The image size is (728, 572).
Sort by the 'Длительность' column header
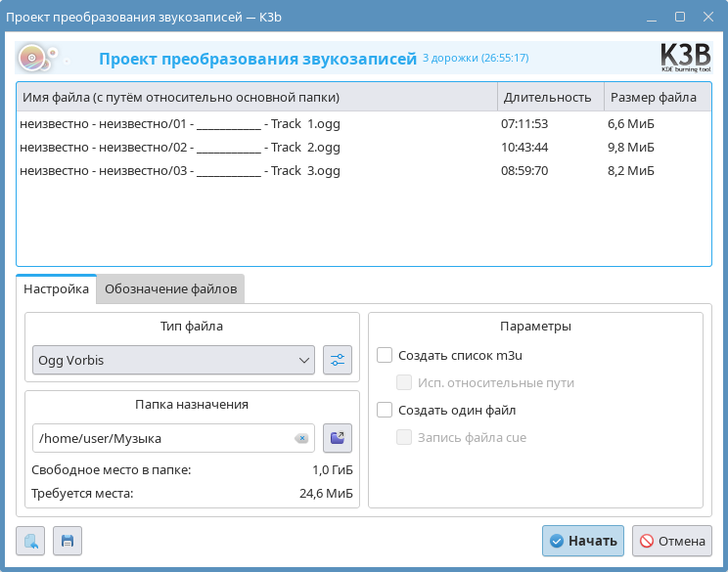pos(546,97)
